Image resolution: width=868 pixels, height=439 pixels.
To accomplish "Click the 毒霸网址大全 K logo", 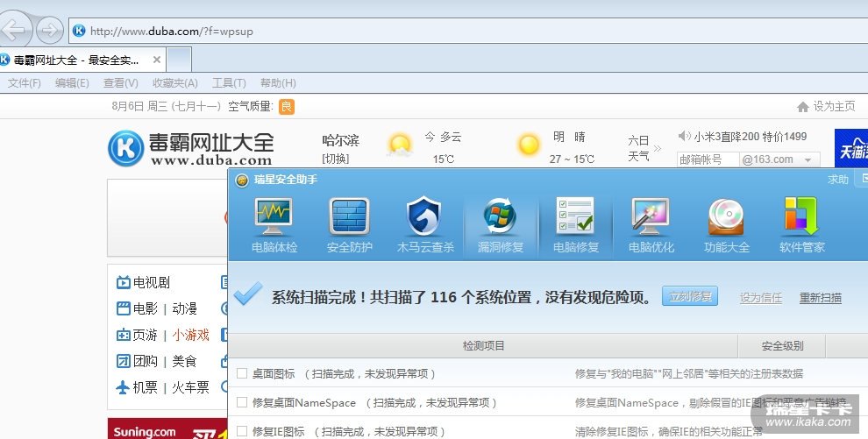I will coord(125,147).
